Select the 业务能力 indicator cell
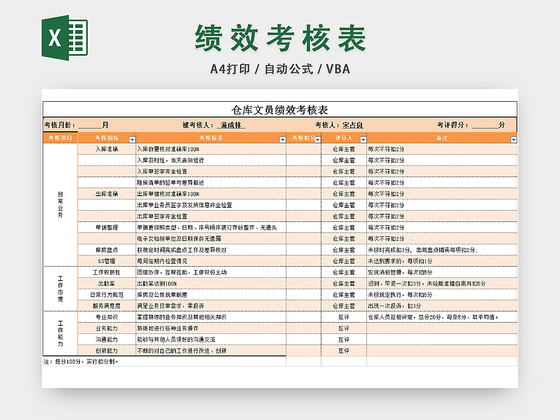The image size is (560, 420). (x=107, y=328)
